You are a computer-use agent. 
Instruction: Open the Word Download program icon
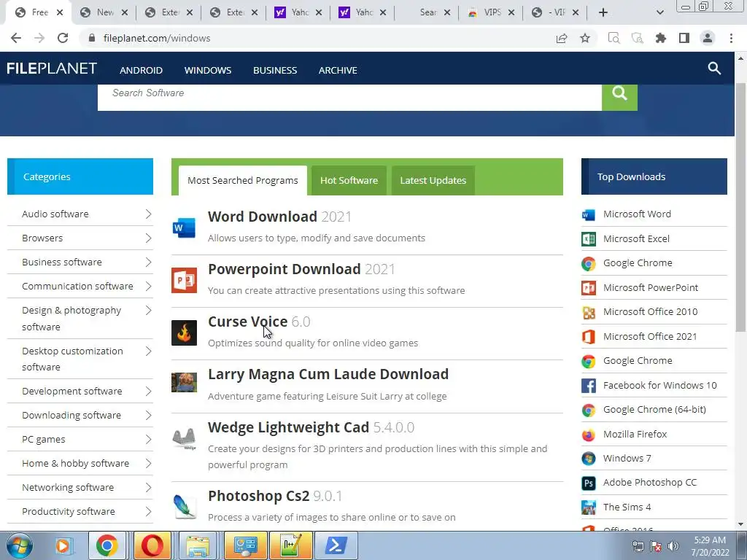point(184,228)
